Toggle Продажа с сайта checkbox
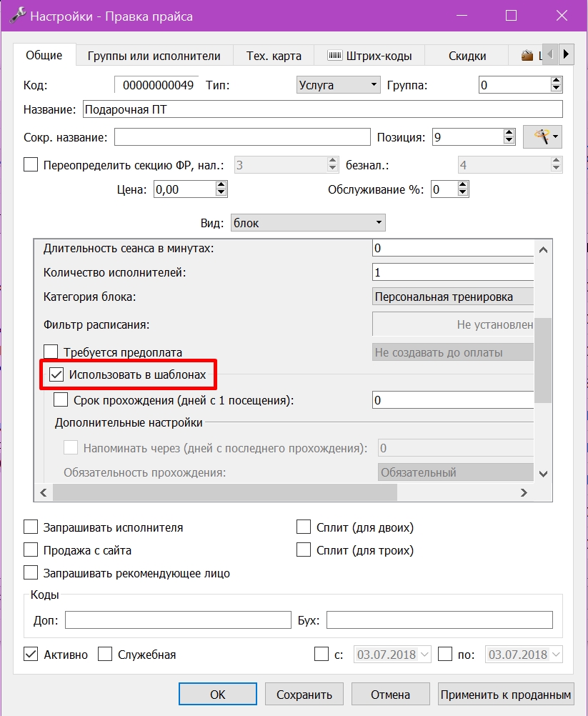The width and height of the screenshot is (588, 716). click(x=31, y=550)
